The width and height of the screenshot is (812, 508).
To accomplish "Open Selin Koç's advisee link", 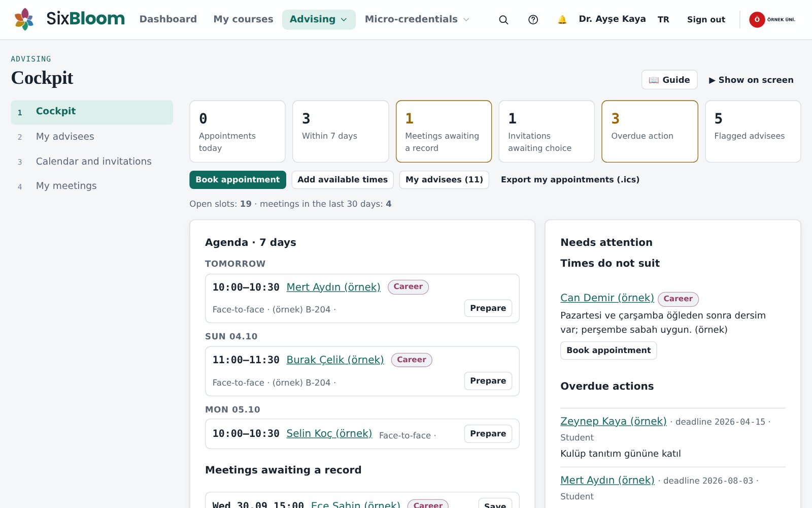I will 329,433.
